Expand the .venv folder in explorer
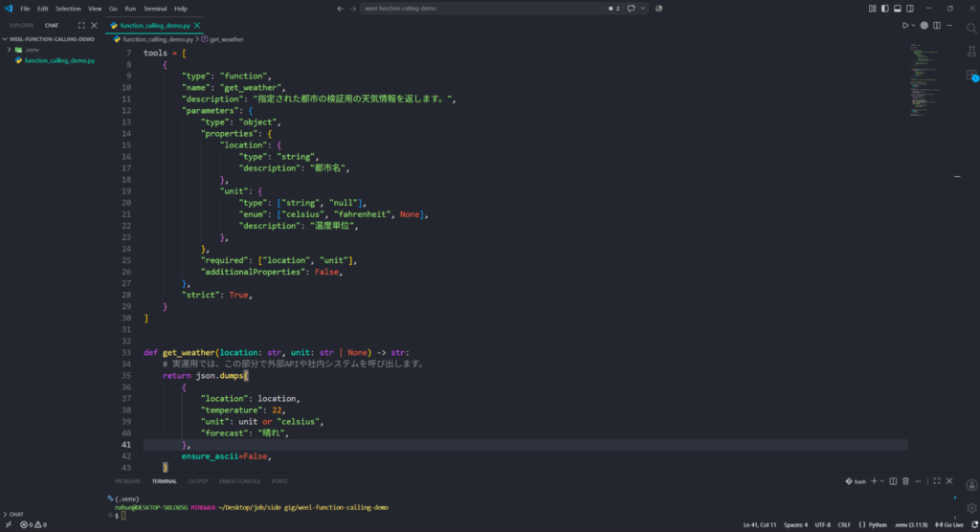 point(9,50)
